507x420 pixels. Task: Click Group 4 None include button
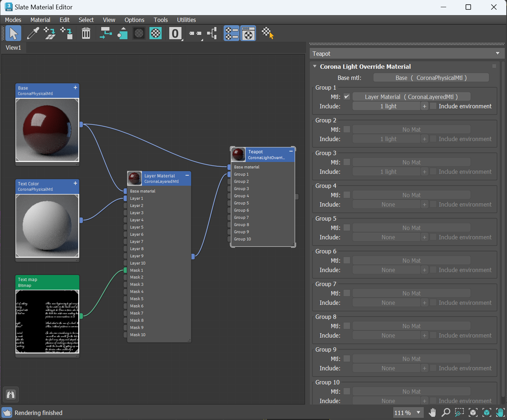pyautogui.click(x=386, y=204)
